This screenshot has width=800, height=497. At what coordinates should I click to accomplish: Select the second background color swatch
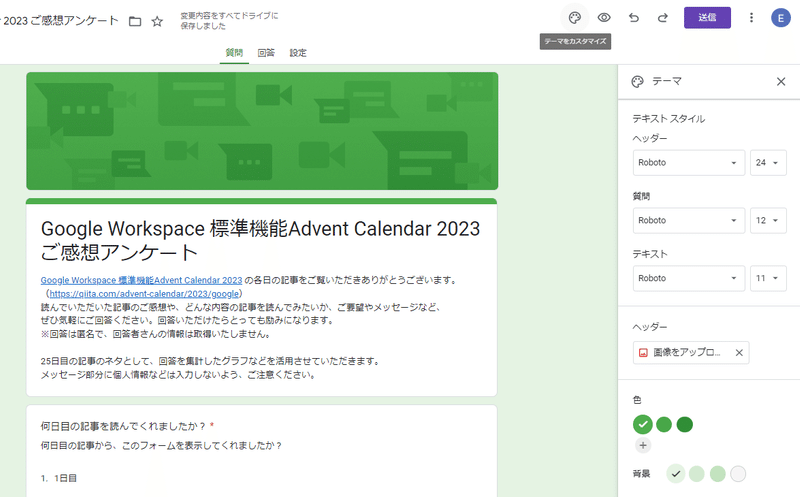pos(696,474)
